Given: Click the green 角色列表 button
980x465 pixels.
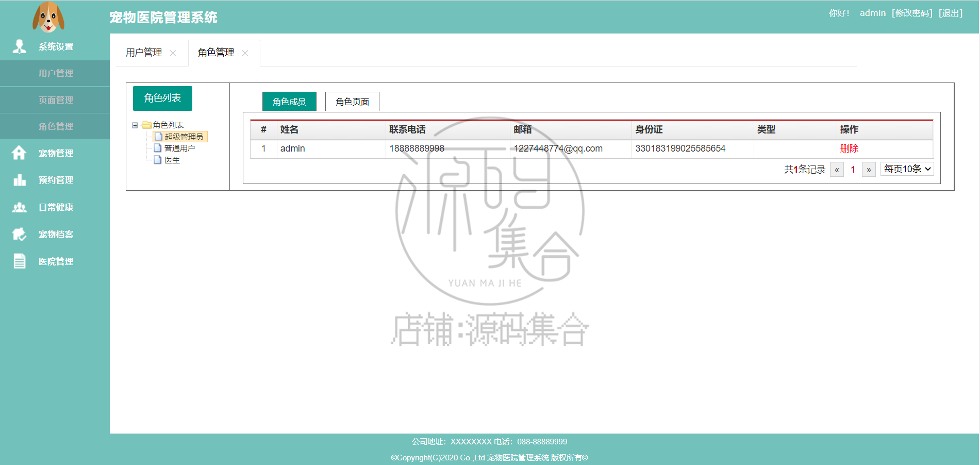Looking at the screenshot, I should (x=162, y=98).
